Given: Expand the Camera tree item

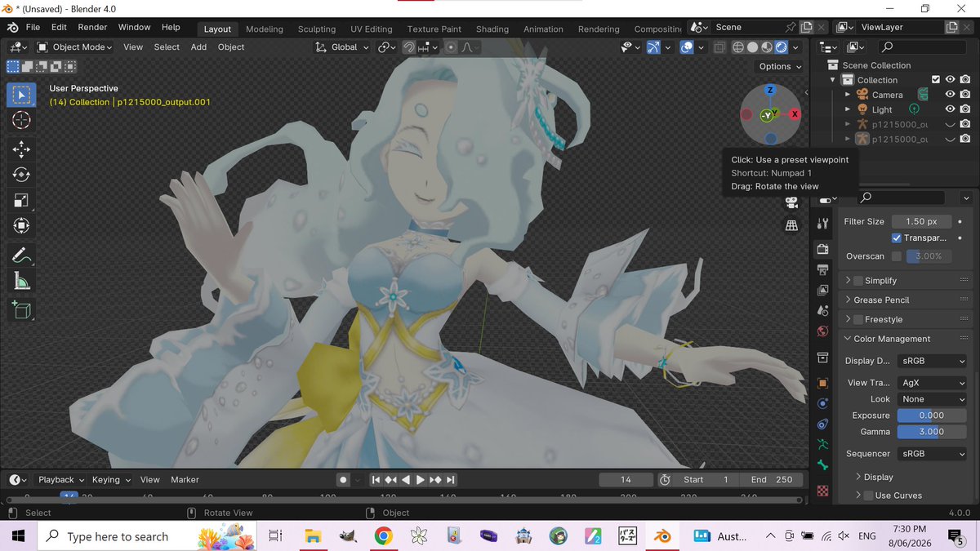Looking at the screenshot, I should click(x=848, y=95).
